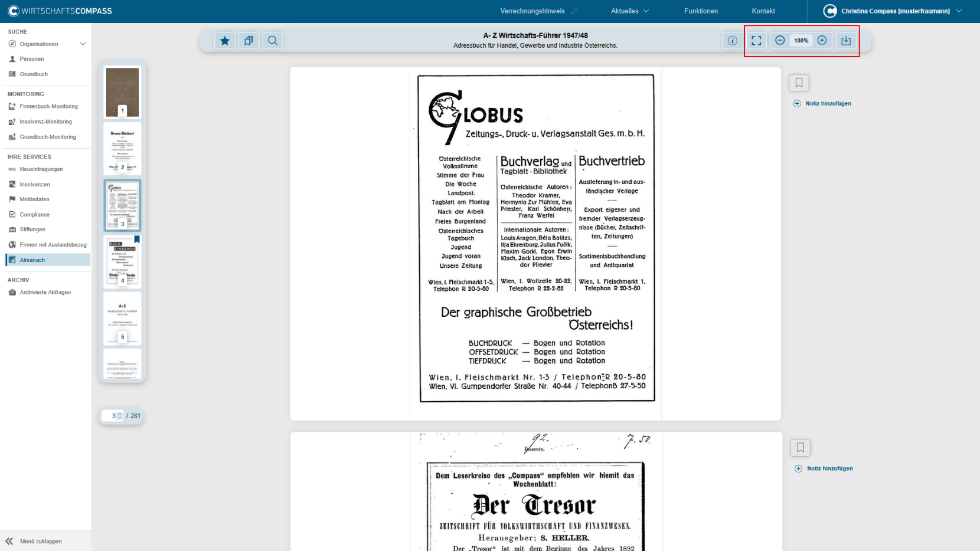Image resolution: width=980 pixels, height=551 pixels.
Task: Zoom in with plus icon
Action: click(x=822, y=40)
